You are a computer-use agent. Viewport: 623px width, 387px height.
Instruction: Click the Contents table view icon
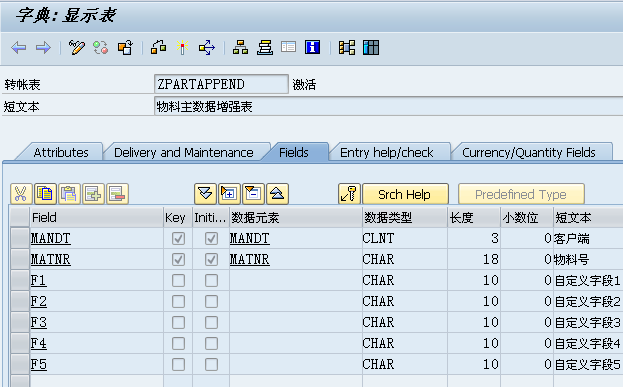(288, 47)
